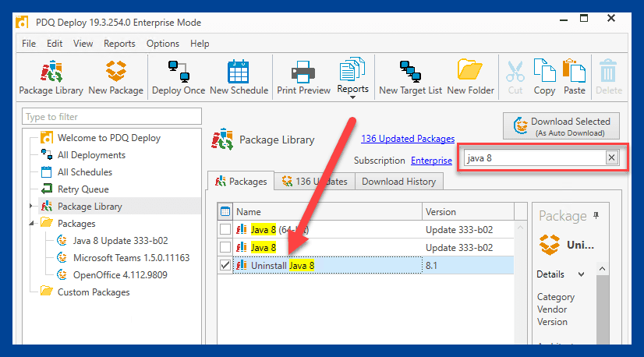Viewport: 644px width, 357px height.
Task: Open the Options menu
Action: (x=163, y=44)
